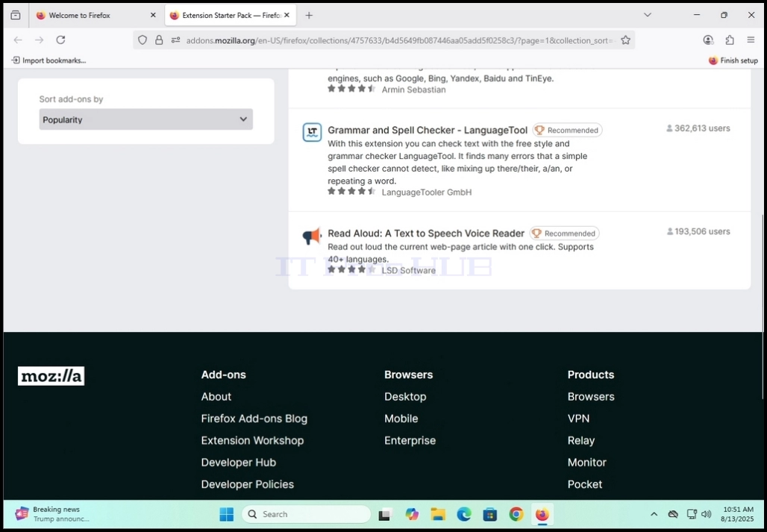Click the LanguageTooler GmbH author name
Screen dimensions: 767x532
[x=427, y=193]
